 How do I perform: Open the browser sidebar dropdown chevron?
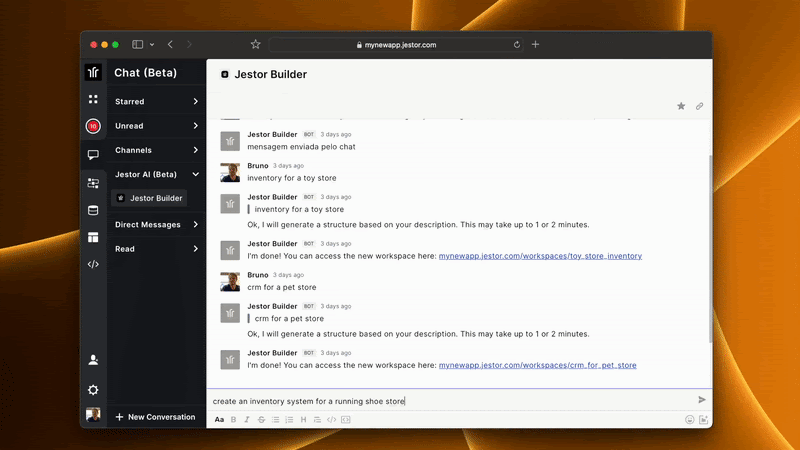[152, 44]
